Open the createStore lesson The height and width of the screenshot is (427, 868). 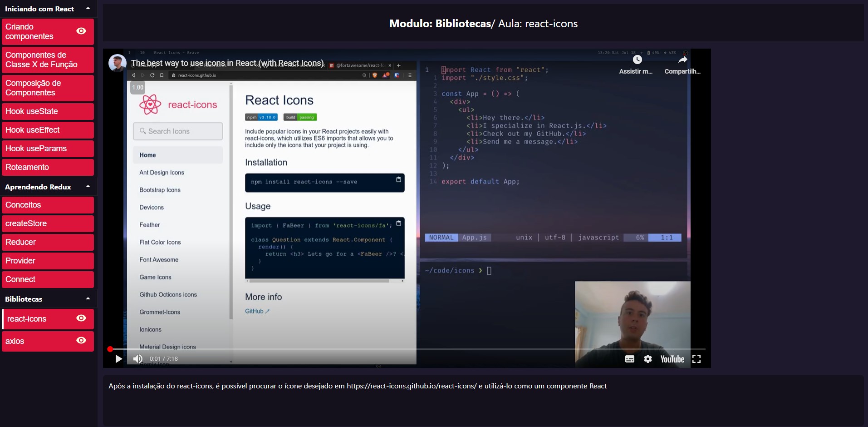[x=48, y=223]
